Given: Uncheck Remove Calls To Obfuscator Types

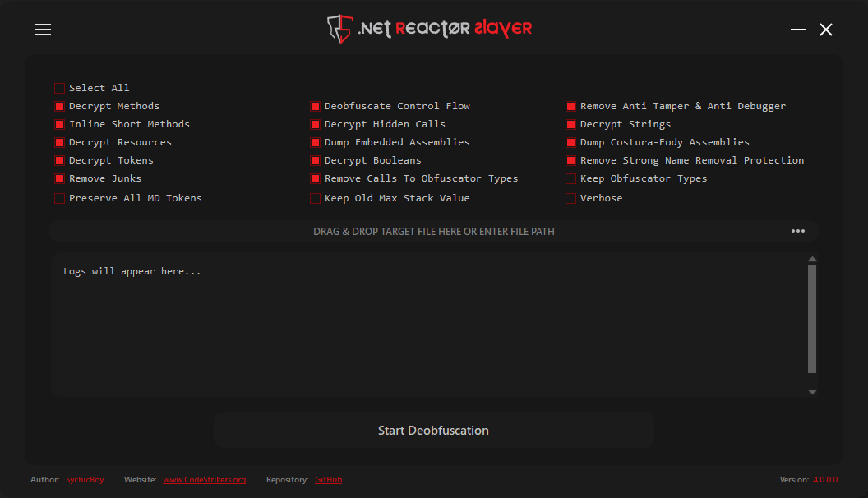Looking at the screenshot, I should 315,178.
